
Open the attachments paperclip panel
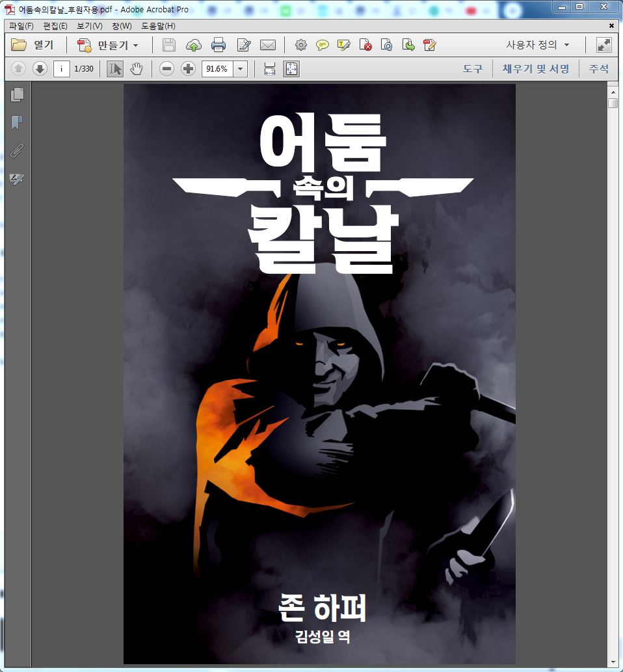18,151
